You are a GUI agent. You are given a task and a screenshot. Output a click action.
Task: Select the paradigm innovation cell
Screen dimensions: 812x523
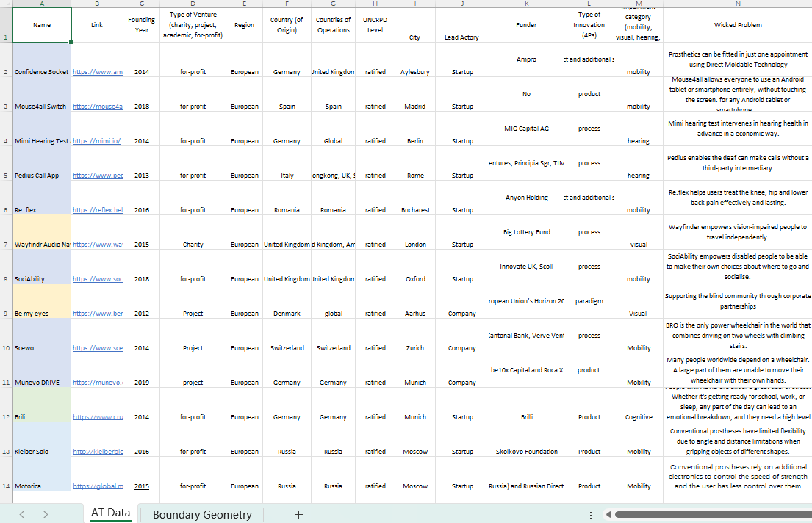[589, 301]
